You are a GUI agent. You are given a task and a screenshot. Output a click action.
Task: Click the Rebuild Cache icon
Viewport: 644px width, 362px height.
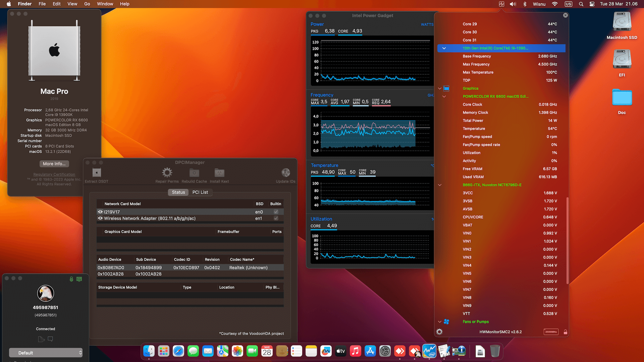point(194,173)
